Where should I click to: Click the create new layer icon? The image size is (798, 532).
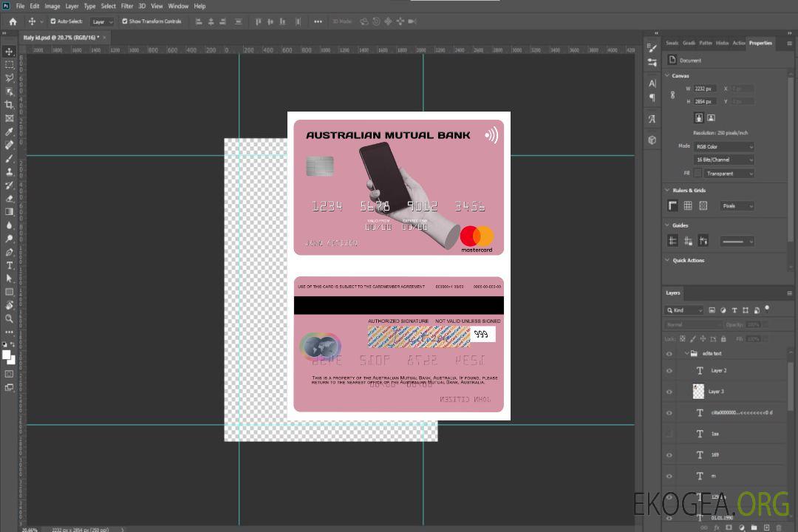pyautogui.click(x=766, y=528)
